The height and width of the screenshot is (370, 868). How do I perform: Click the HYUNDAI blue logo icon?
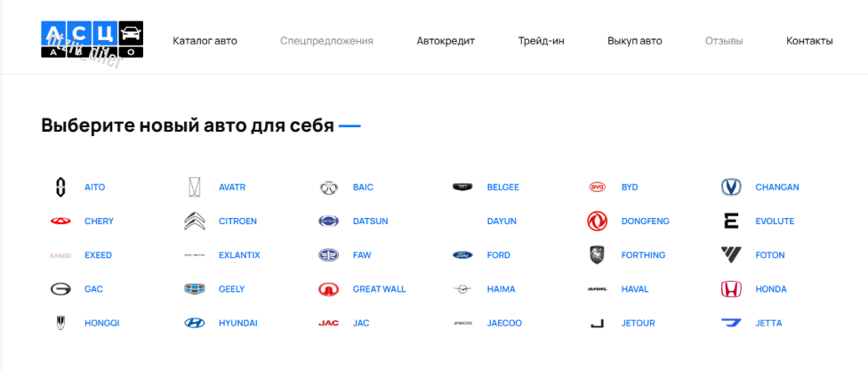coord(194,323)
